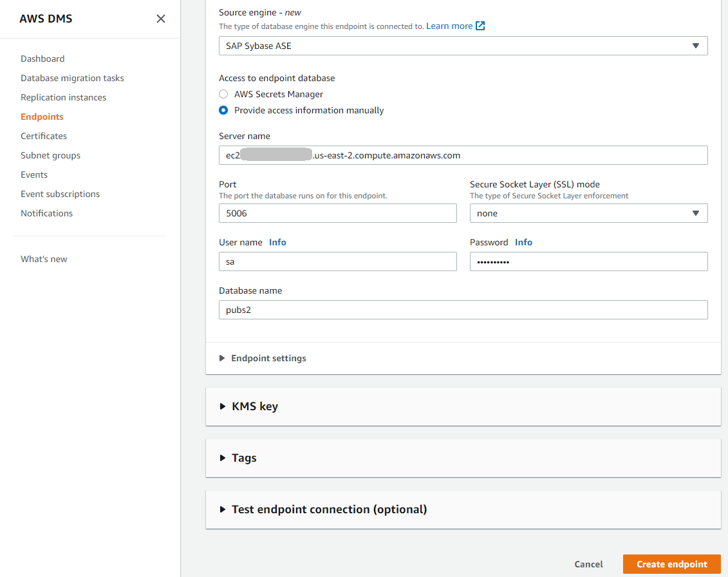Navigate to Replication instances
Image resolution: width=728 pixels, height=577 pixels.
63,97
